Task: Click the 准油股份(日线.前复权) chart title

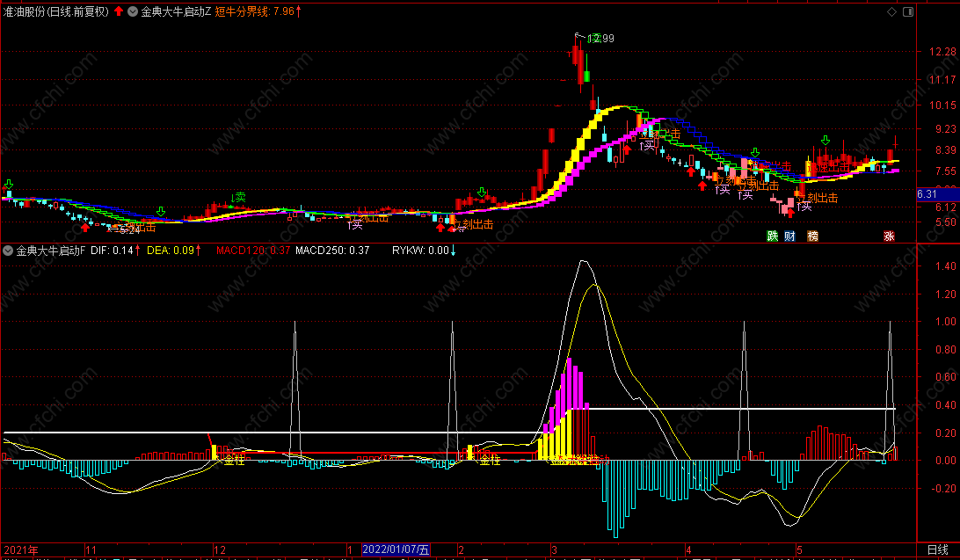Action: click(x=55, y=11)
